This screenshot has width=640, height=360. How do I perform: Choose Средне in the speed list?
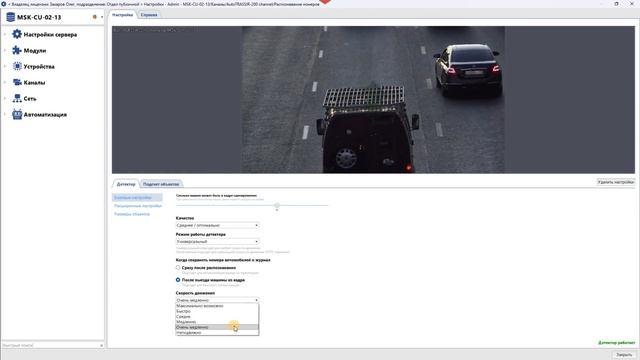pyautogui.click(x=217, y=316)
